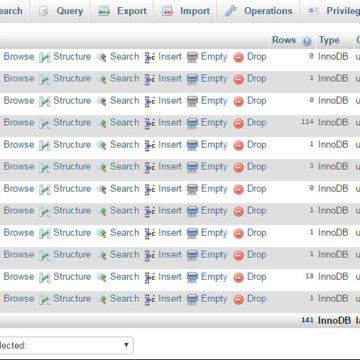Sort tables by the Type column header

click(329, 40)
